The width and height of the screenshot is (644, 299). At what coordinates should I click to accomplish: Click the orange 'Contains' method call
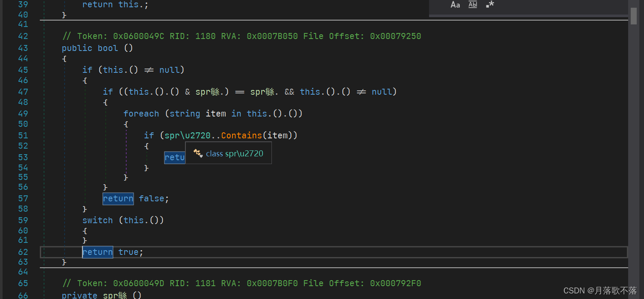click(241, 135)
